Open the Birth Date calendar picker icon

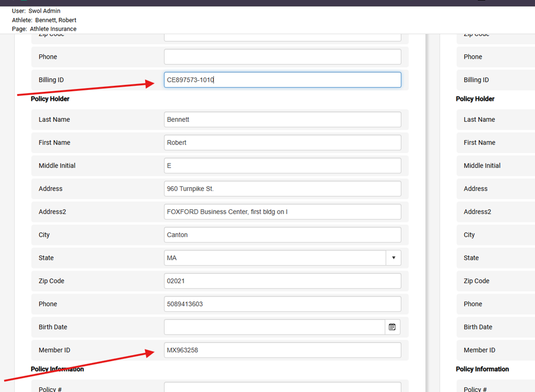(392, 327)
